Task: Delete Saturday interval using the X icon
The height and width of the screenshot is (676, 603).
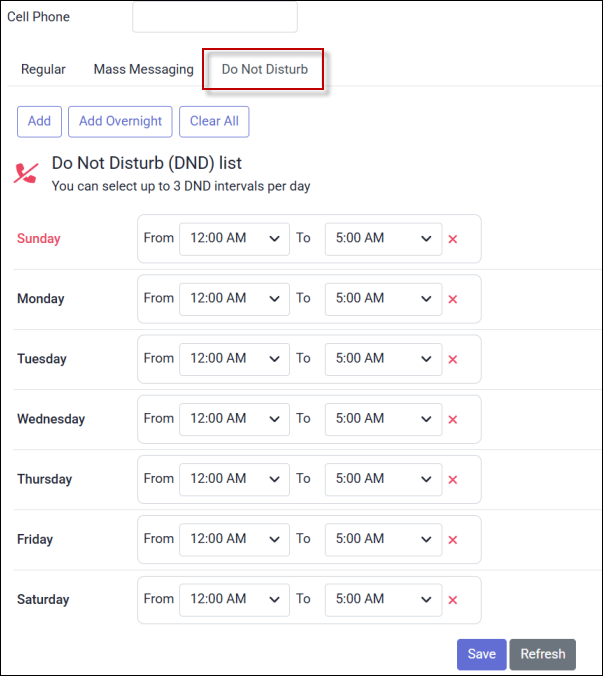Action: pos(453,600)
